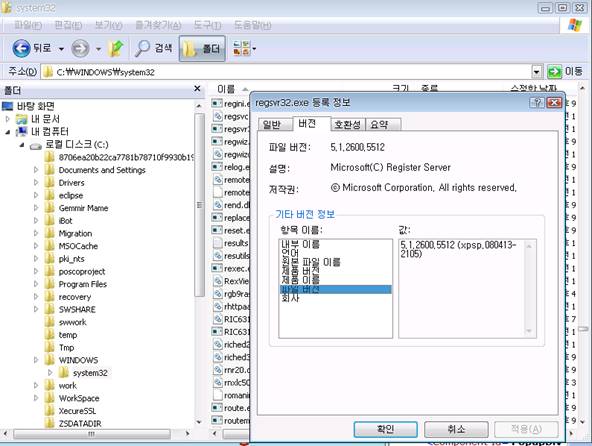Open the 파일(F) menu
592x446 pixels.
[x=28, y=25]
